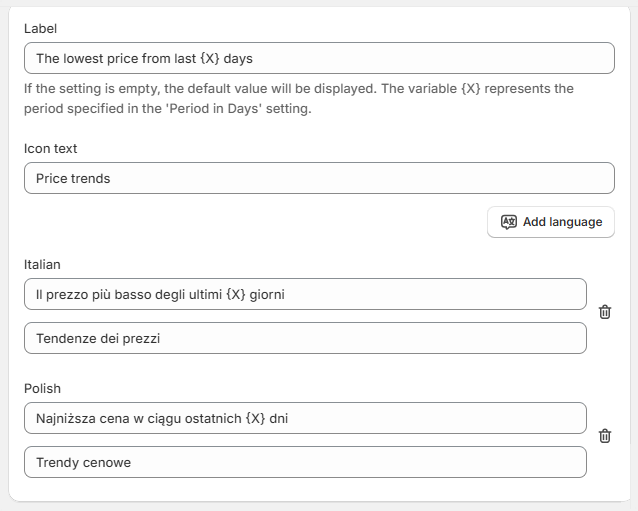This screenshot has height=511, width=638.
Task: Click the 'Label' heading text
Action: tap(41, 29)
